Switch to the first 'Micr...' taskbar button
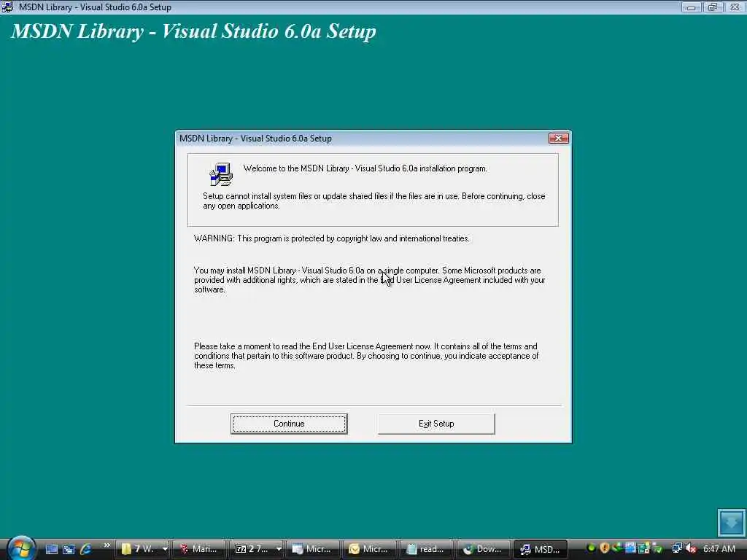 (x=313, y=549)
